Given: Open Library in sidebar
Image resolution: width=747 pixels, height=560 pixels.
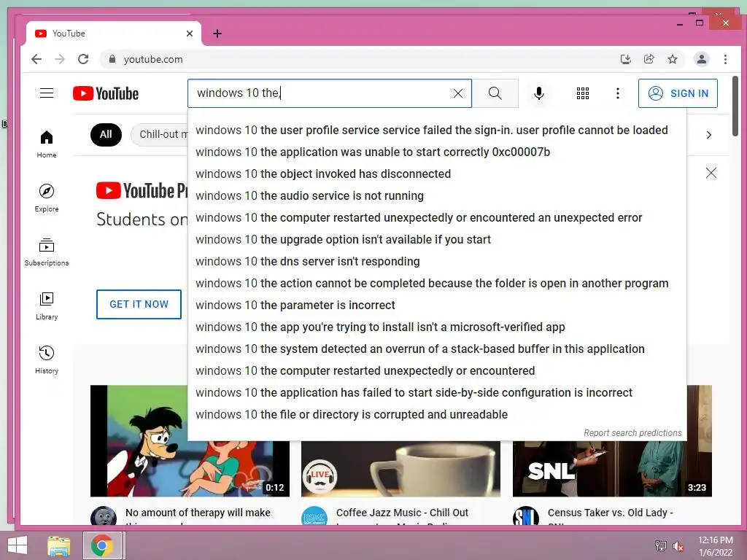Looking at the screenshot, I should point(47,306).
